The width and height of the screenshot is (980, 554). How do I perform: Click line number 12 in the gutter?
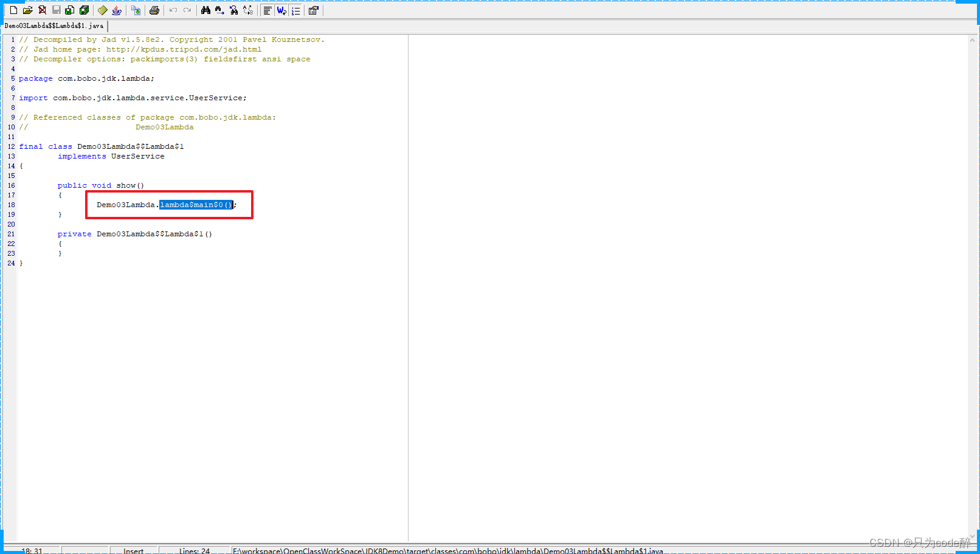coord(11,146)
